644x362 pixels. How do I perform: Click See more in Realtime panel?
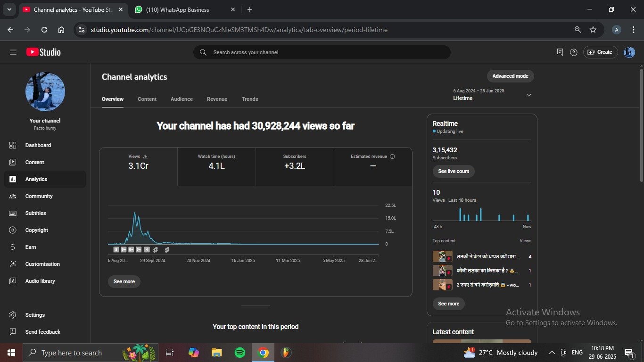click(x=448, y=304)
